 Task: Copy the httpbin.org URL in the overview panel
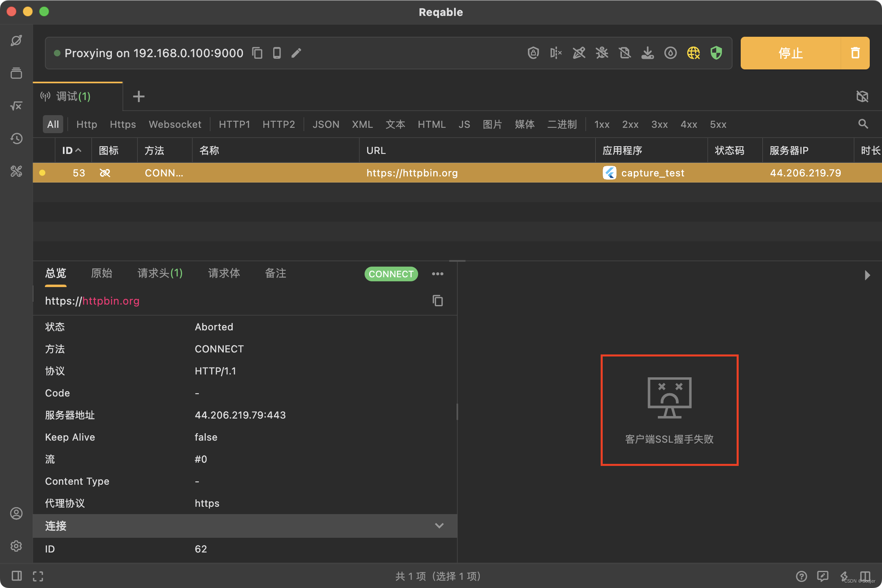[438, 301]
